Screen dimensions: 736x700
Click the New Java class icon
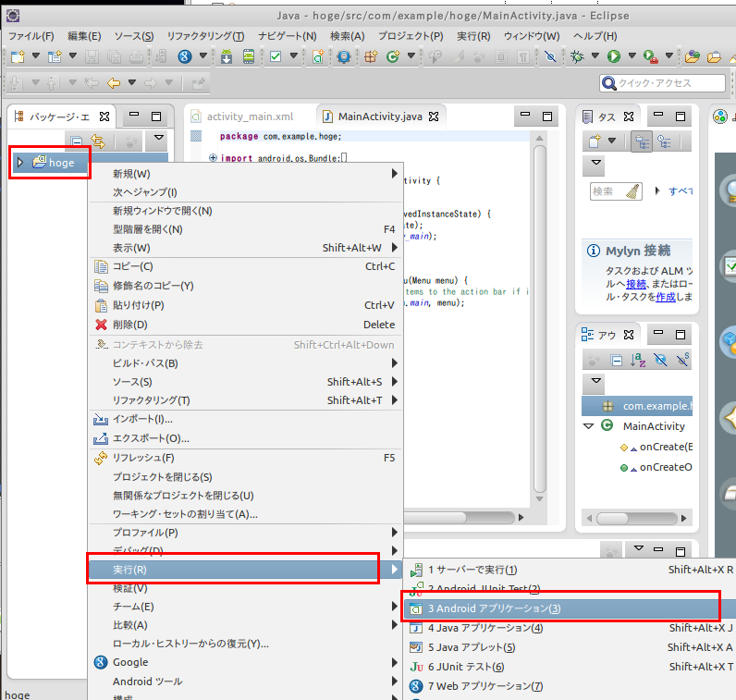tap(392, 56)
